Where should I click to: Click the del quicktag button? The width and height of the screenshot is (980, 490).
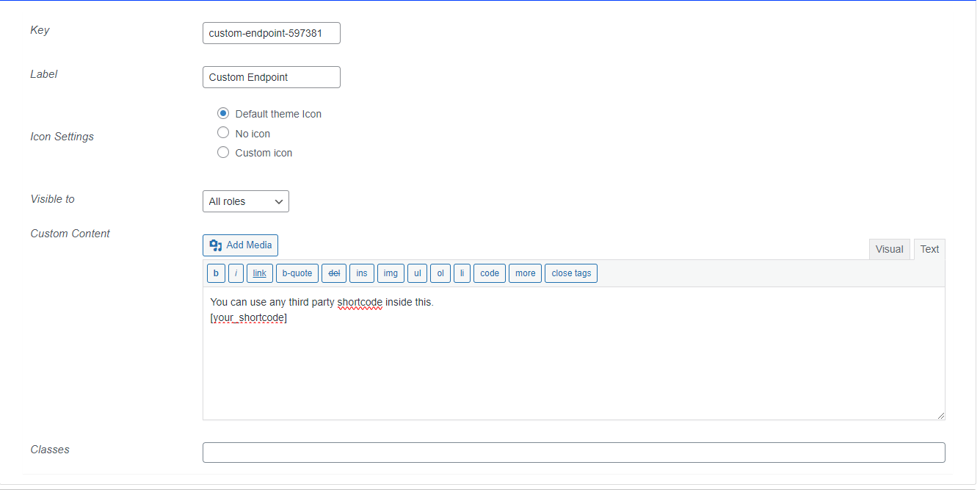click(x=334, y=273)
